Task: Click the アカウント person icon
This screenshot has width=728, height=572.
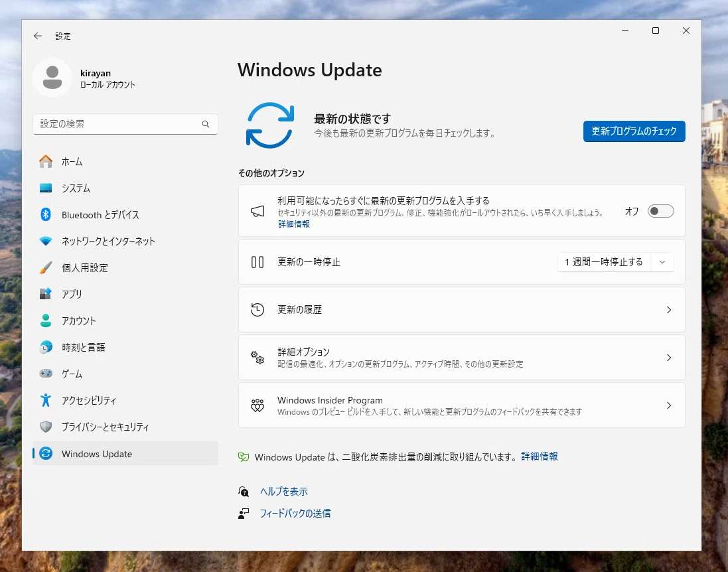Action: (x=46, y=321)
